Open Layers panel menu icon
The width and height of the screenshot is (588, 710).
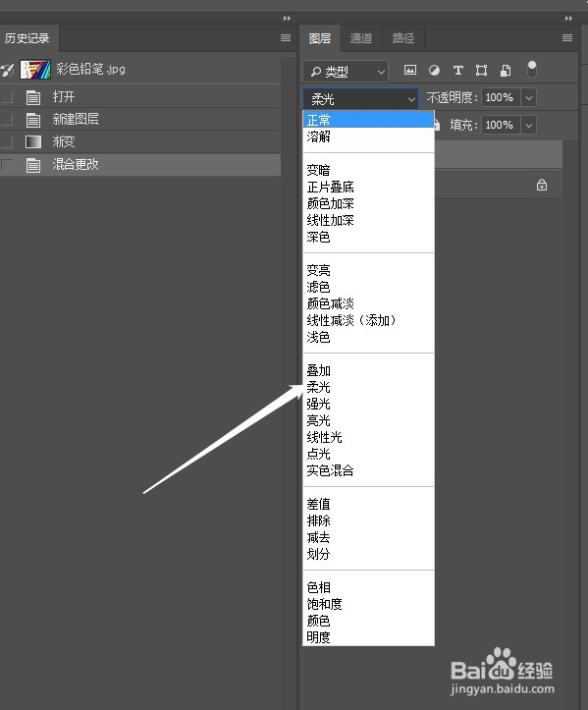pyautogui.click(x=567, y=38)
